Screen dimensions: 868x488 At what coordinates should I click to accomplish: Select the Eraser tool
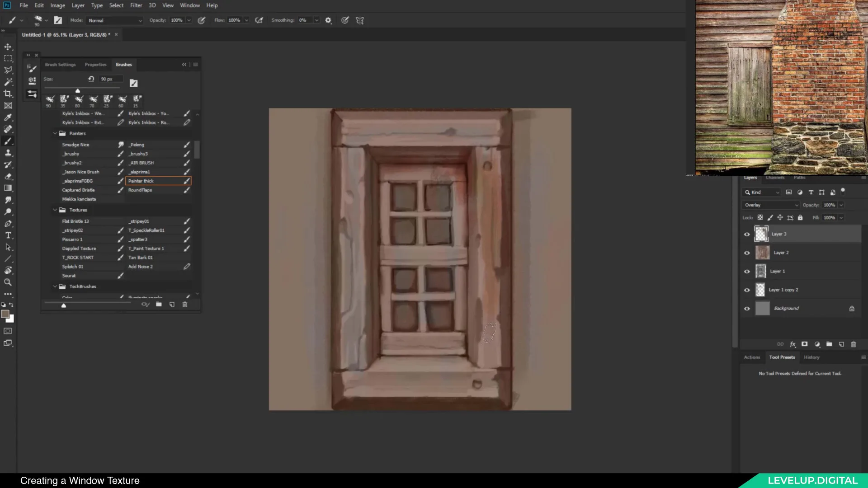coord(8,176)
